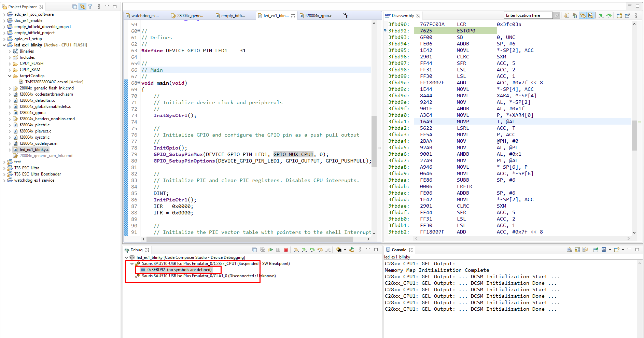
Task: Click Remove All Terminated Launches icon
Action: pos(262,250)
